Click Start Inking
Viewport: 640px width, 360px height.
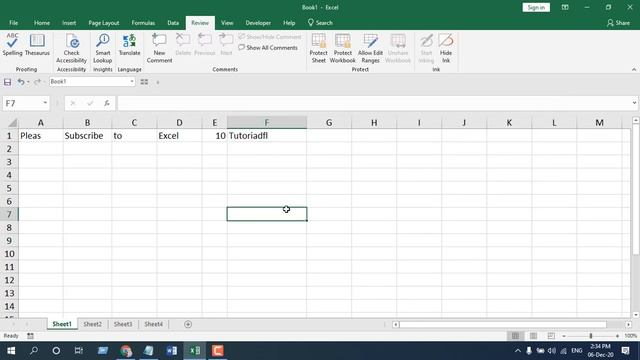(x=426, y=48)
